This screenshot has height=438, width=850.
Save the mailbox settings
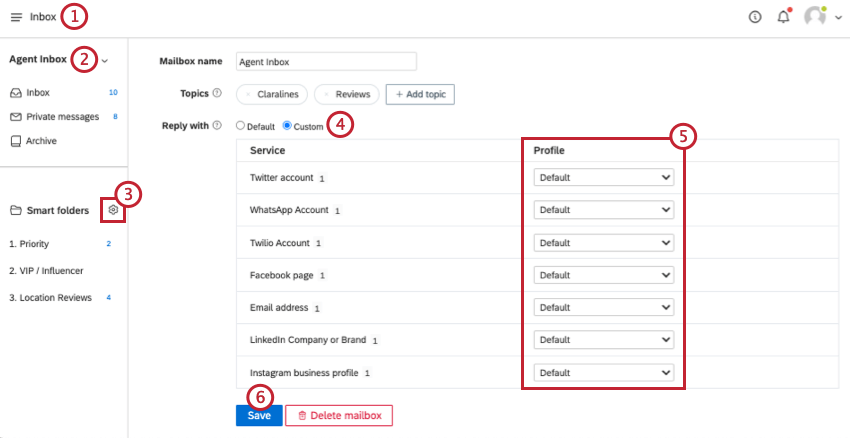259,415
